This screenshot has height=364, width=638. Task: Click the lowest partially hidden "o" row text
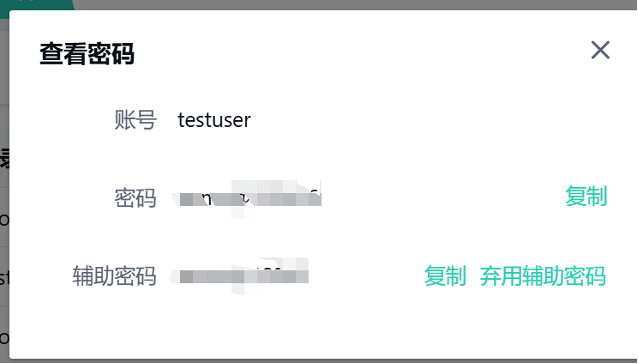coord(4,338)
